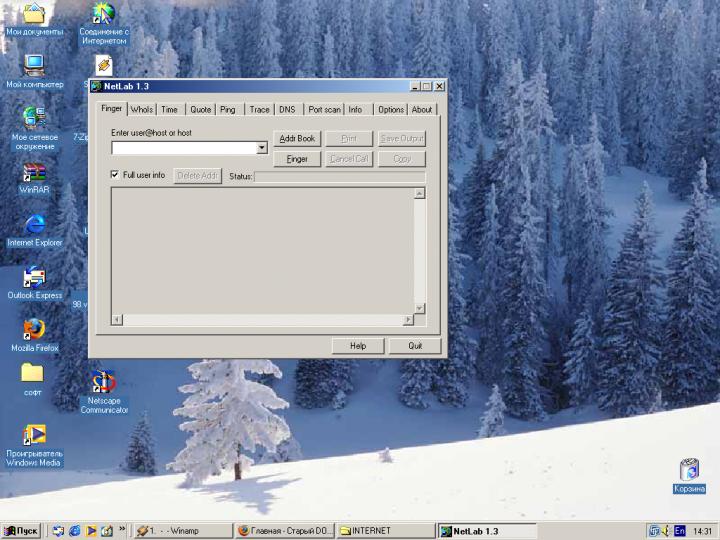This screenshot has width=720, height=540.
Task: Click the Quit button
Action: 415,346
